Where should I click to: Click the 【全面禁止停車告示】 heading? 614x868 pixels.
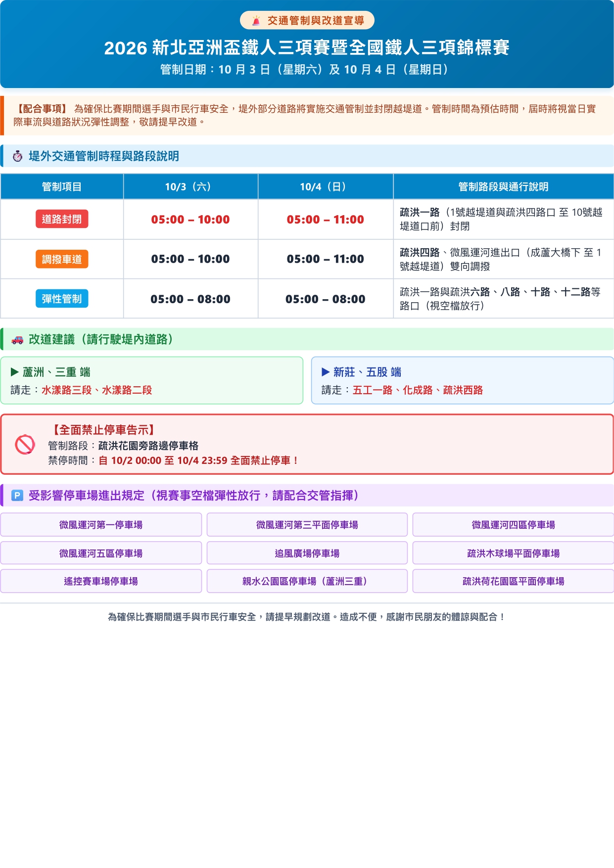(103, 430)
